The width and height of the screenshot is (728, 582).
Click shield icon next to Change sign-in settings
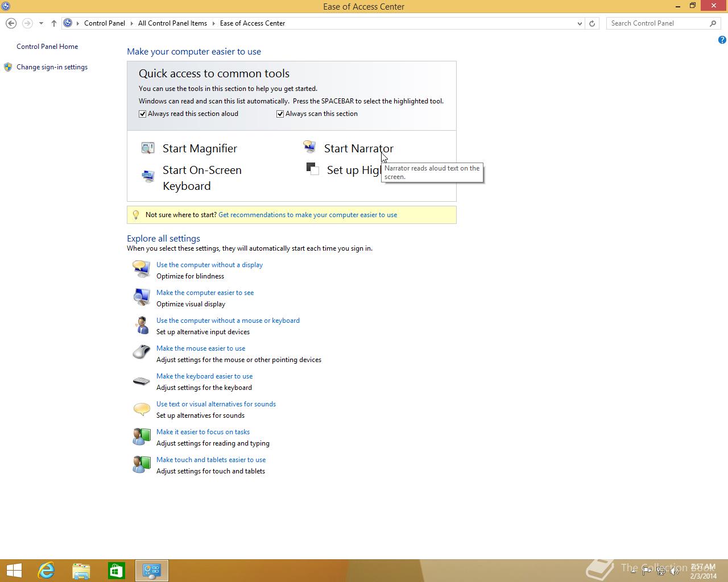click(x=8, y=67)
